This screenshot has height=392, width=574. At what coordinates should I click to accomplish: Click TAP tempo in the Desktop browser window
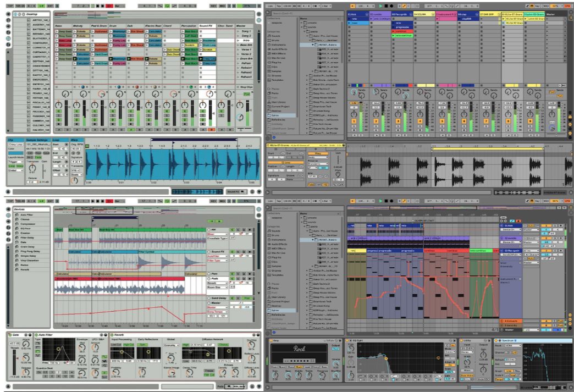(10, 6)
